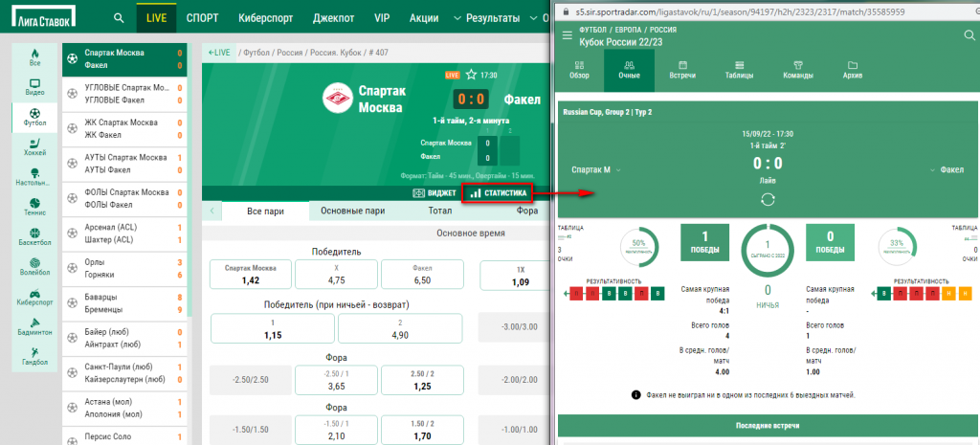Add match to favorites with star icon

point(470,74)
